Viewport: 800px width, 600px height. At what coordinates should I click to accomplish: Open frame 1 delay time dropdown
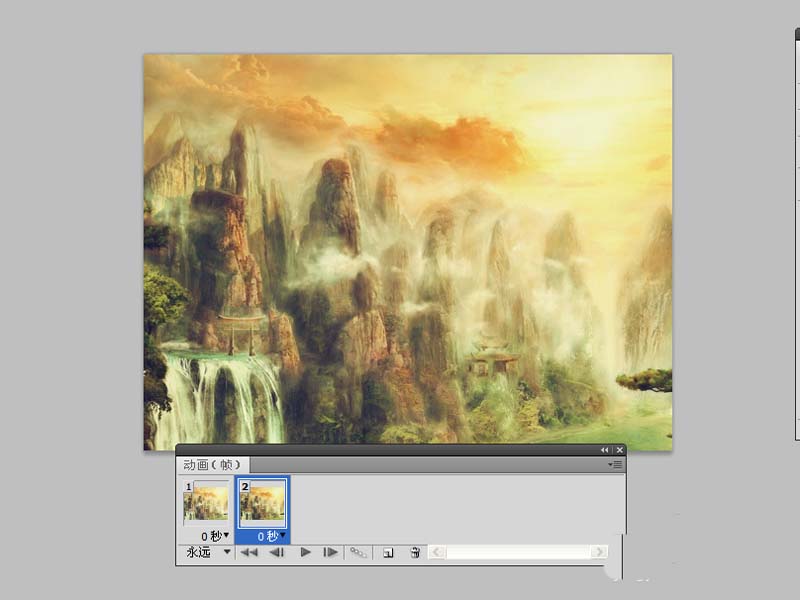[x=215, y=536]
